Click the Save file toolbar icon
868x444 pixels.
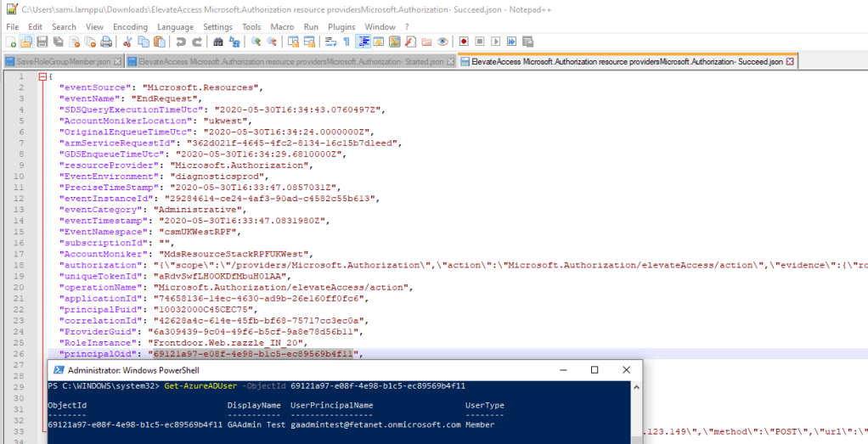pos(42,42)
